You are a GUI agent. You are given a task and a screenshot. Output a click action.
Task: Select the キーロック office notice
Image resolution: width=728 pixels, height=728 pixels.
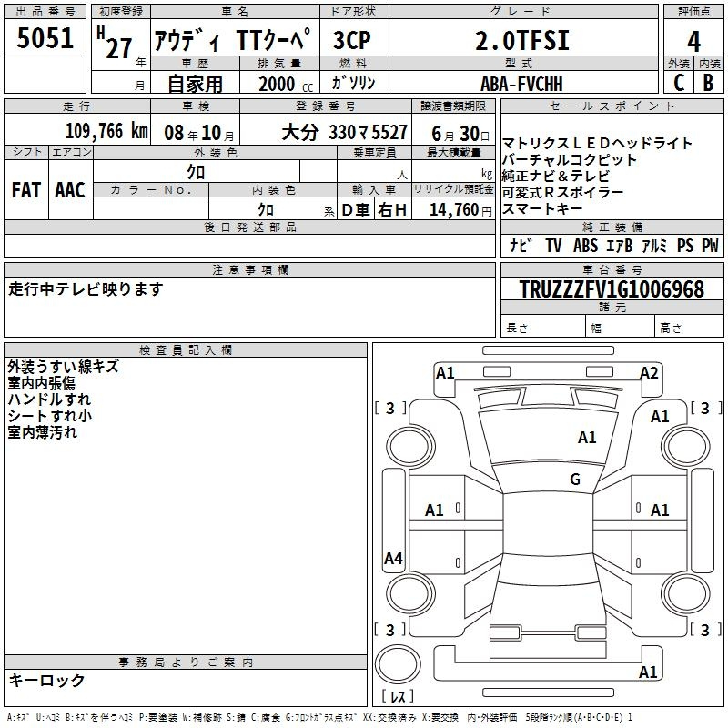(x=47, y=680)
